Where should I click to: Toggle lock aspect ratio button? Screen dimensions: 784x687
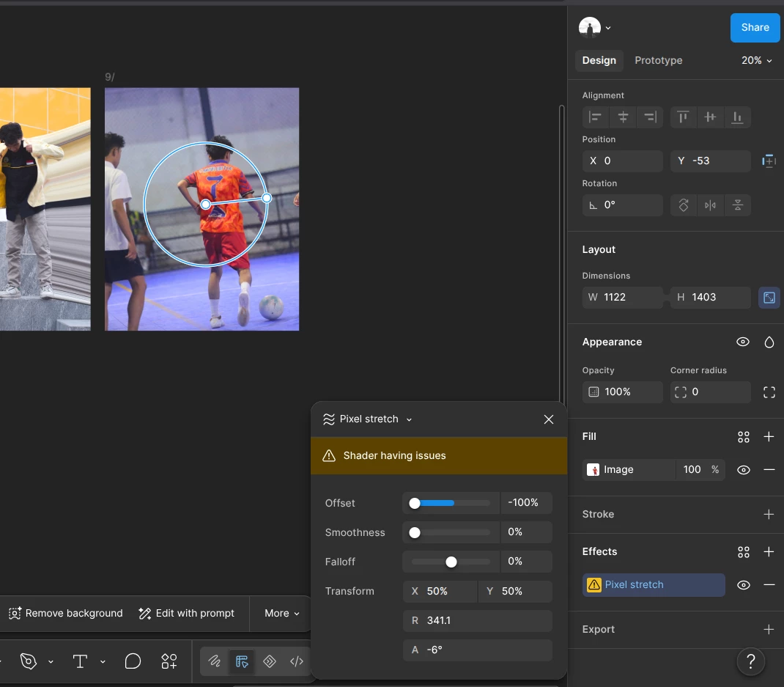point(769,298)
